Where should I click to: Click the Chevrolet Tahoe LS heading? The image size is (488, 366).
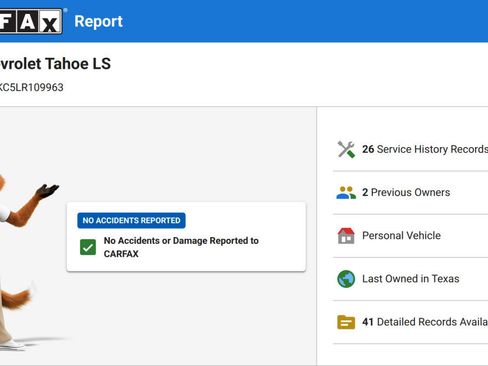click(55, 64)
